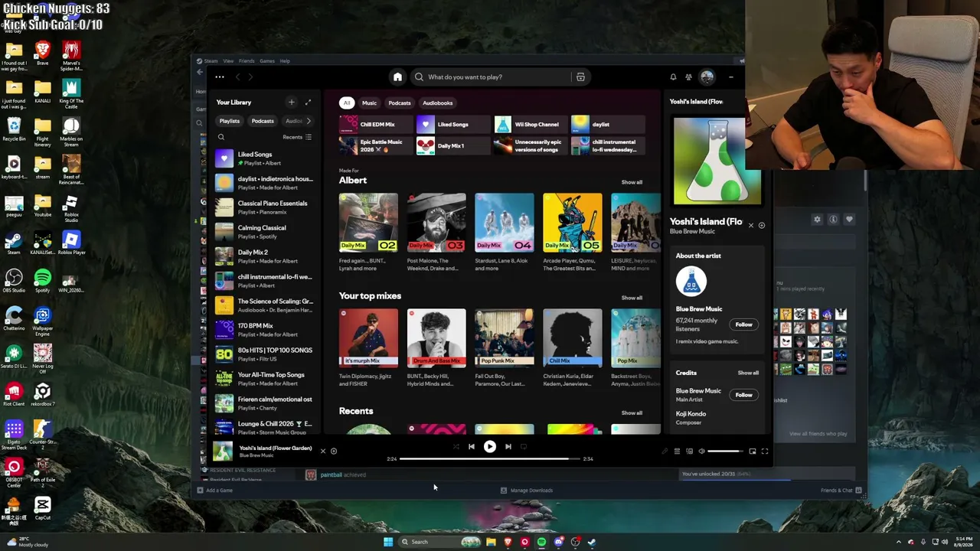Open the OBS Studio desktop shortcut
This screenshot has width=980, height=551.
pyautogui.click(x=14, y=280)
